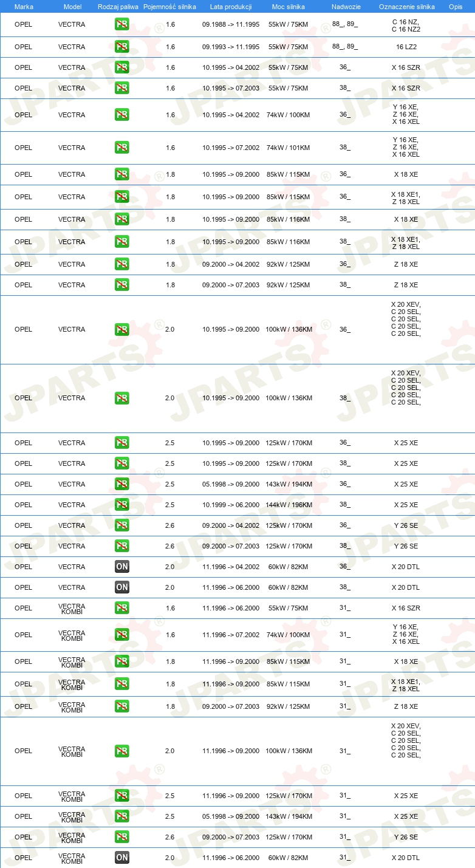
Task: Select '31_' body code in VECTRA KOMBI X 16 SZR row
Action: click(345, 608)
